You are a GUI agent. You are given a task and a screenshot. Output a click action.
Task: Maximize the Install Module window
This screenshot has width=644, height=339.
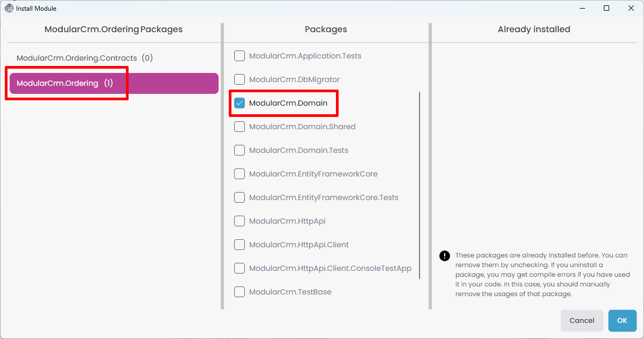tap(606, 8)
